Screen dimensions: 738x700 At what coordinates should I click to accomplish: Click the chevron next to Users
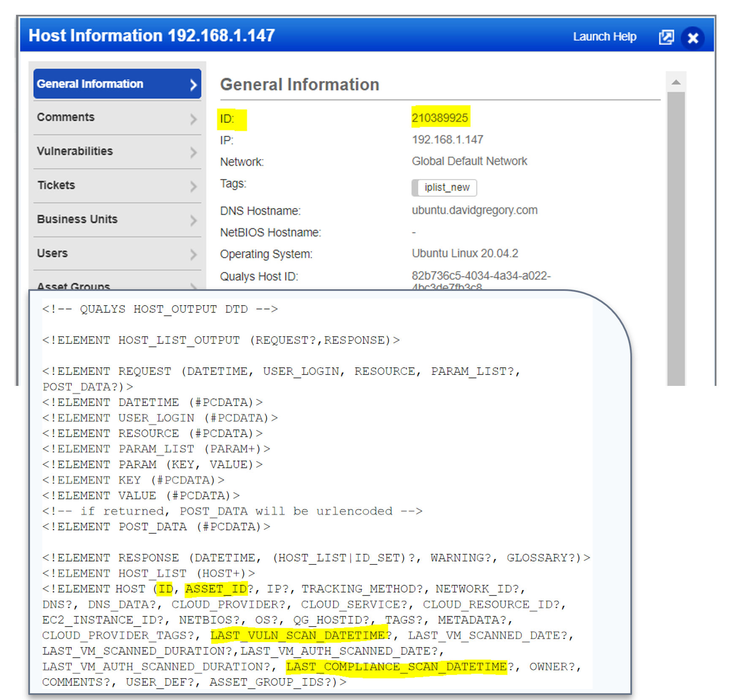coord(193,254)
